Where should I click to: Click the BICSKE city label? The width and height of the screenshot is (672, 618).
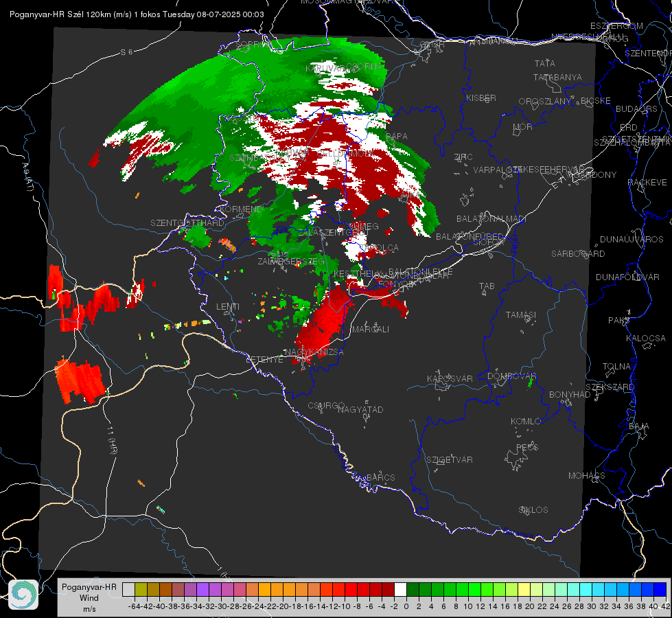[595, 100]
